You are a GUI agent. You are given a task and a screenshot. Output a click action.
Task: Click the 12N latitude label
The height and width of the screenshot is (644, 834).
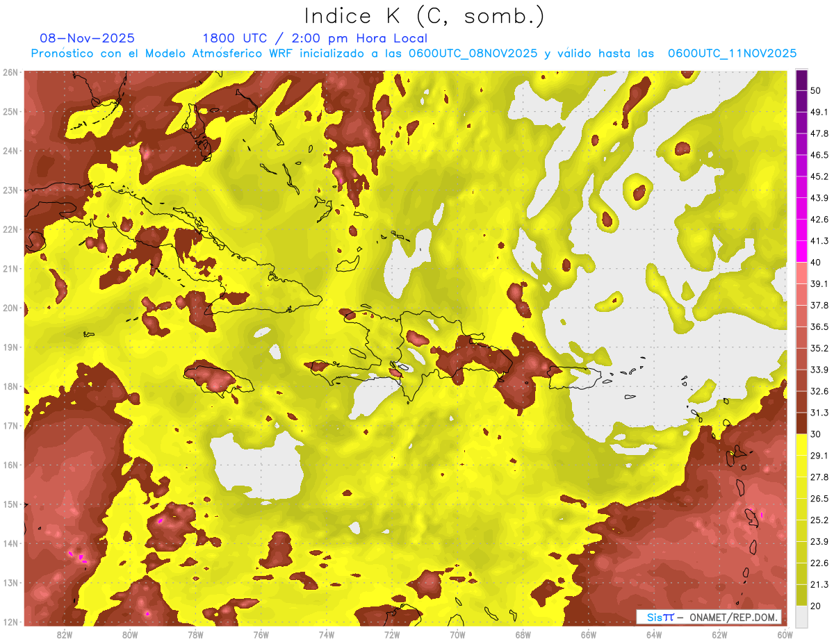10,622
